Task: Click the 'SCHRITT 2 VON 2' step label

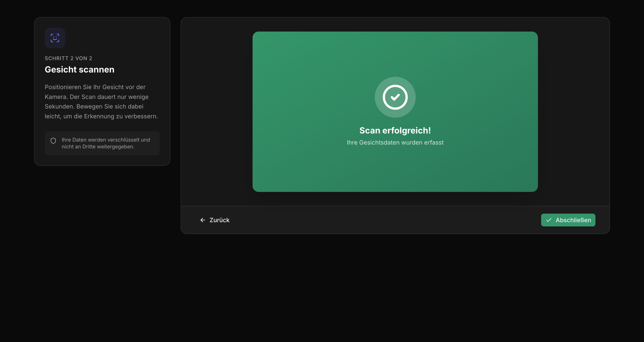Action: (68, 58)
